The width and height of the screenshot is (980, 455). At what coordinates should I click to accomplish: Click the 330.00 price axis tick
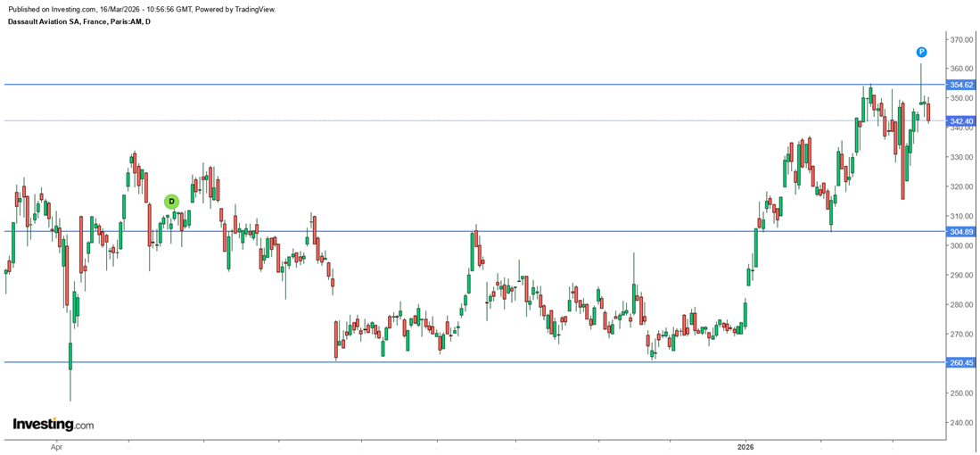(x=960, y=158)
